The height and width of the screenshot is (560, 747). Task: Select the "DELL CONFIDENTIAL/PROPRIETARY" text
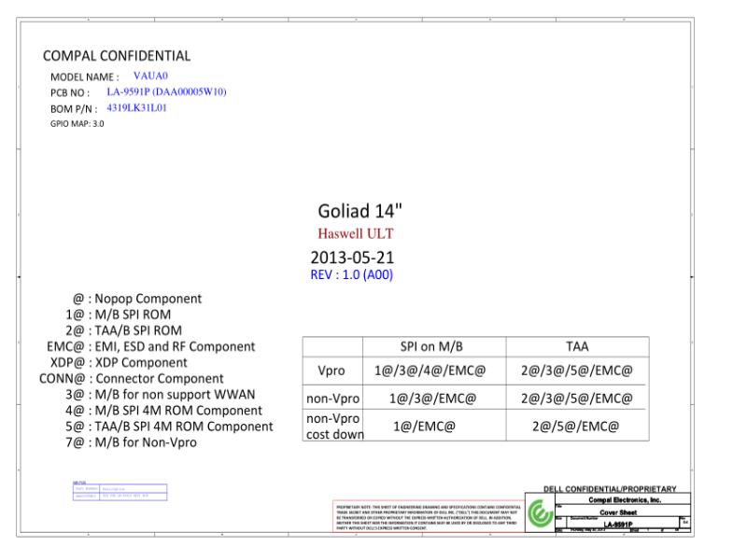(610, 489)
